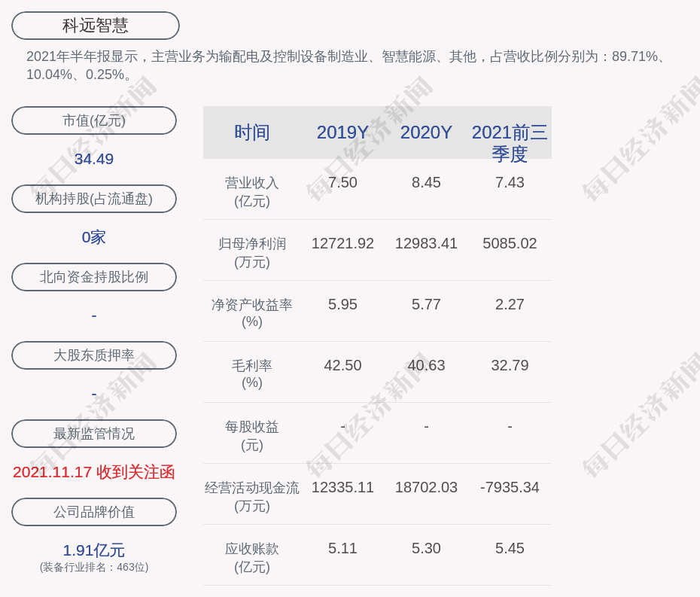Image resolution: width=700 pixels, height=597 pixels.
Task: Select the 1.91亿元 brand value
Action: coord(94,550)
